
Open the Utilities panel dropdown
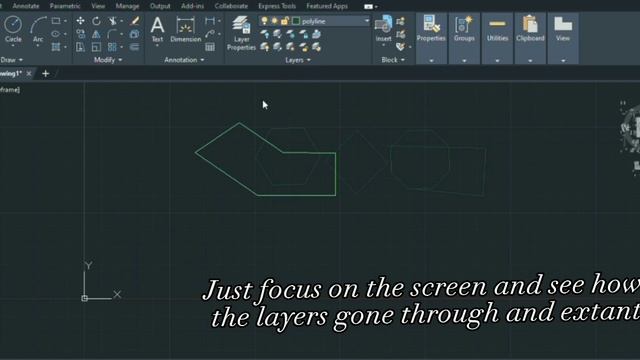(497, 60)
